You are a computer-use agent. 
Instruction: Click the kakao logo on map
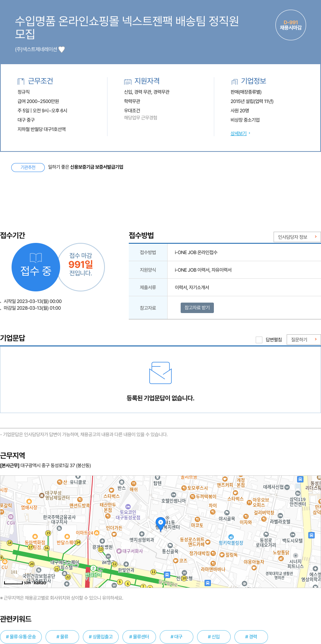(x=40, y=583)
